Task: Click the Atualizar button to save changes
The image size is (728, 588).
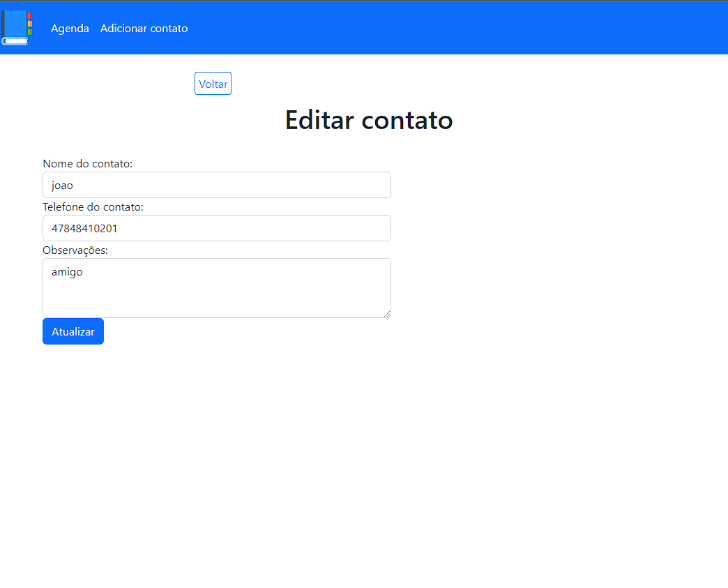Action: (73, 331)
